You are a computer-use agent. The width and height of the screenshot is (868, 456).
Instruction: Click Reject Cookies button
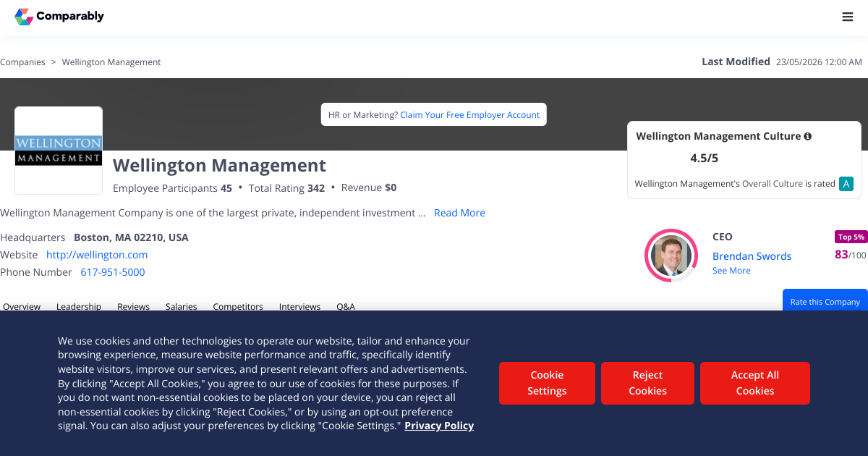(x=647, y=383)
